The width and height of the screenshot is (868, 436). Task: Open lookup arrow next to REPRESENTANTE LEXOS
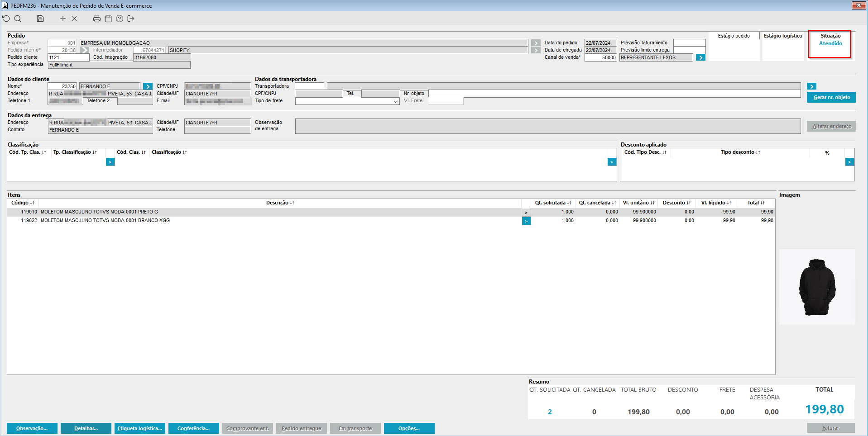coord(700,57)
